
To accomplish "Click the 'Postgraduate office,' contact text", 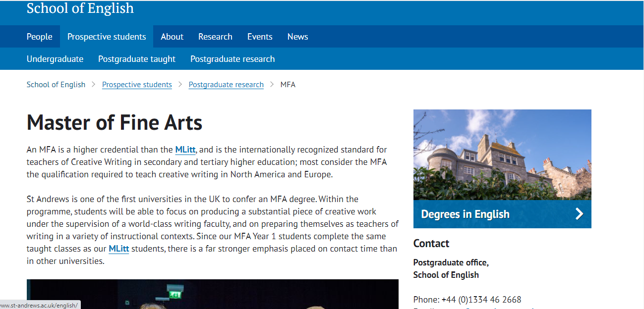I will point(451,262).
